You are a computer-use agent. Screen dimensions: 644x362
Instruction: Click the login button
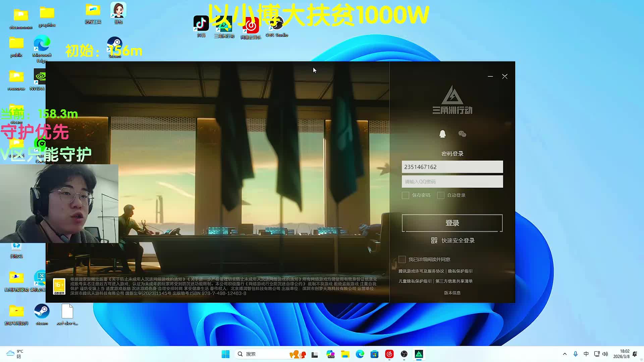pos(452,223)
